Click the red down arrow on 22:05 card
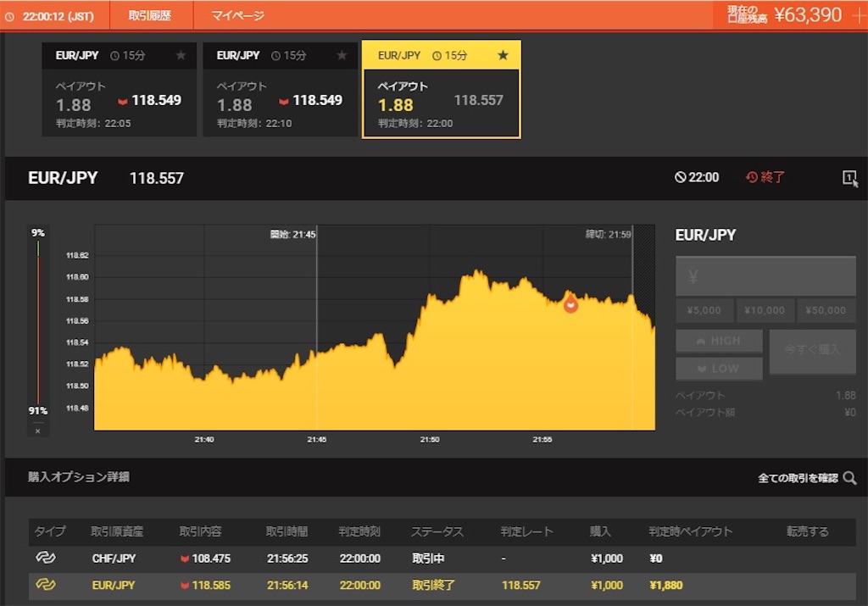 pos(123,101)
